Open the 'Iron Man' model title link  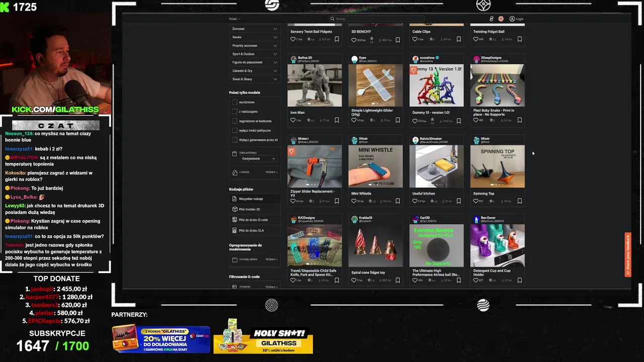pos(297,113)
